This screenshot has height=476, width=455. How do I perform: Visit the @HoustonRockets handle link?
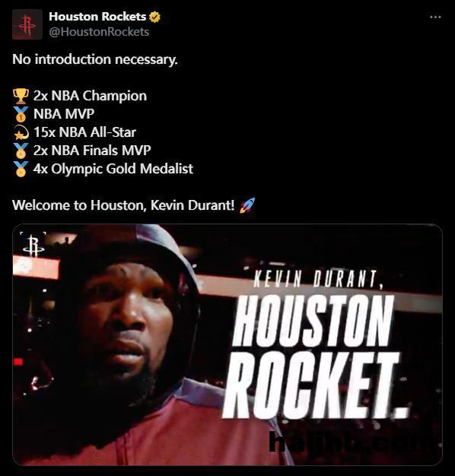(x=99, y=32)
